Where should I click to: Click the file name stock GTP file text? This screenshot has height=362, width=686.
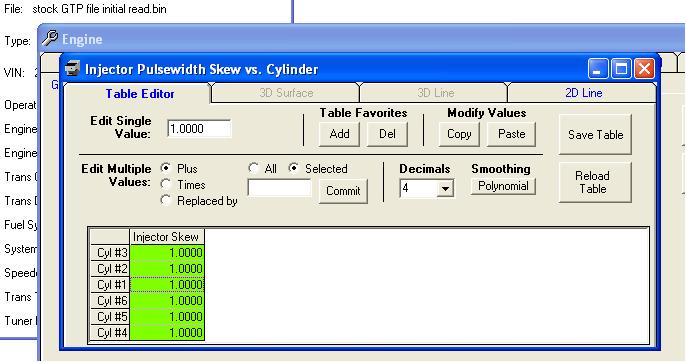(x=100, y=9)
